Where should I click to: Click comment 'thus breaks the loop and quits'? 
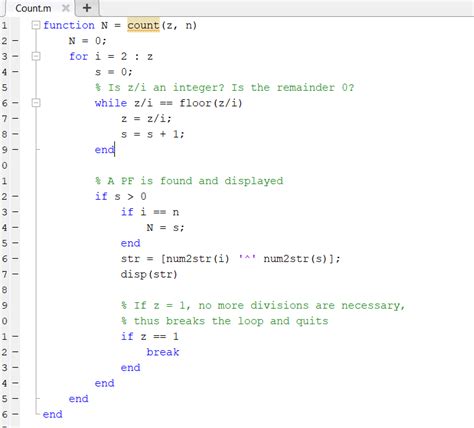click(x=225, y=321)
